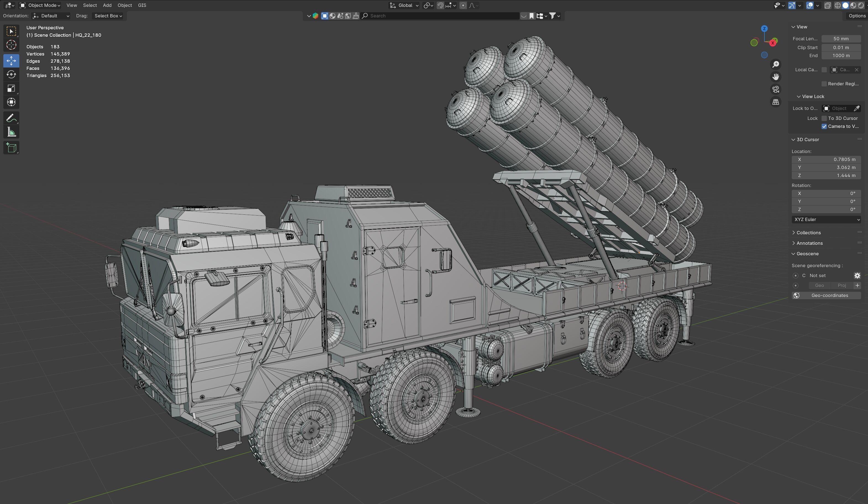Open XYZ Euler rotation mode dropdown
868x504 pixels.
(826, 219)
